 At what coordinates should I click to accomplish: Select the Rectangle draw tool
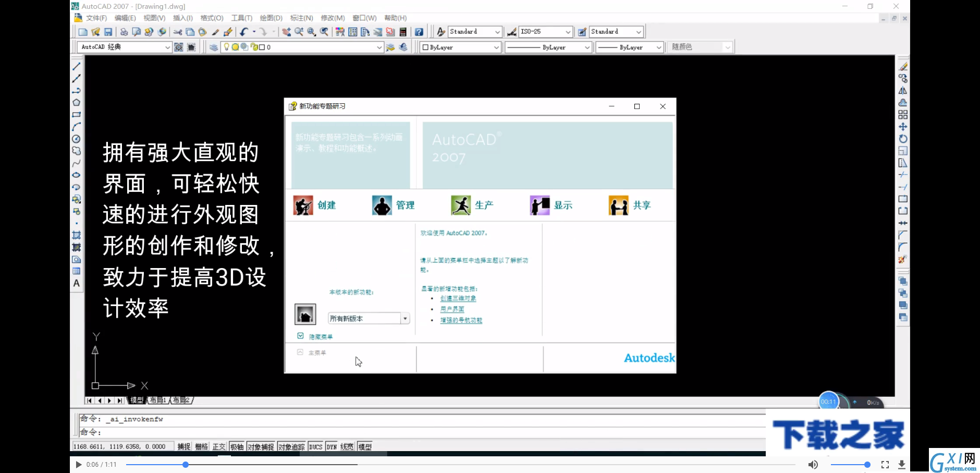pyautogui.click(x=77, y=115)
